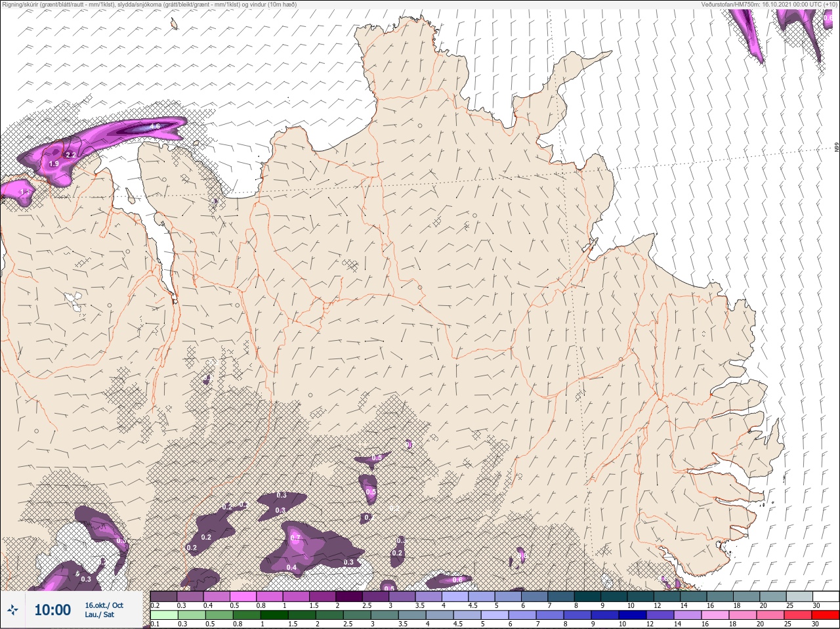Click the 0.7 precipitation value on the map
The image size is (840, 629).
[x=295, y=538]
